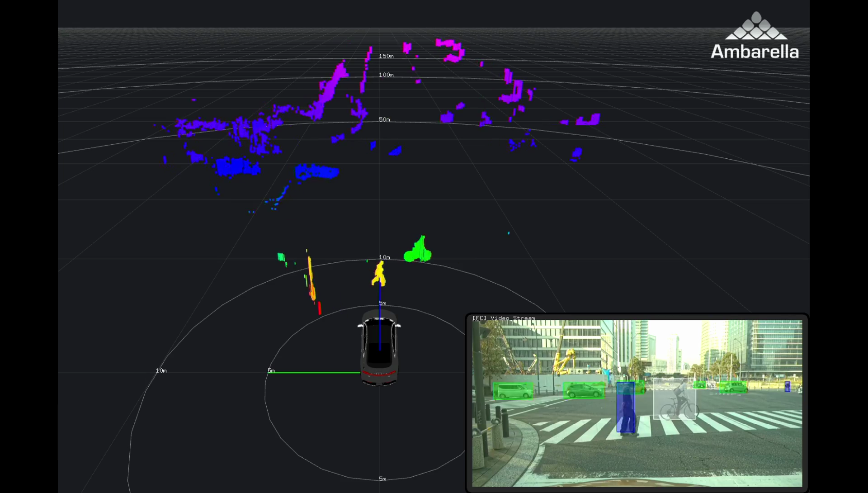Click the 150m range label
This screenshot has height=493, width=868.
pyautogui.click(x=386, y=56)
